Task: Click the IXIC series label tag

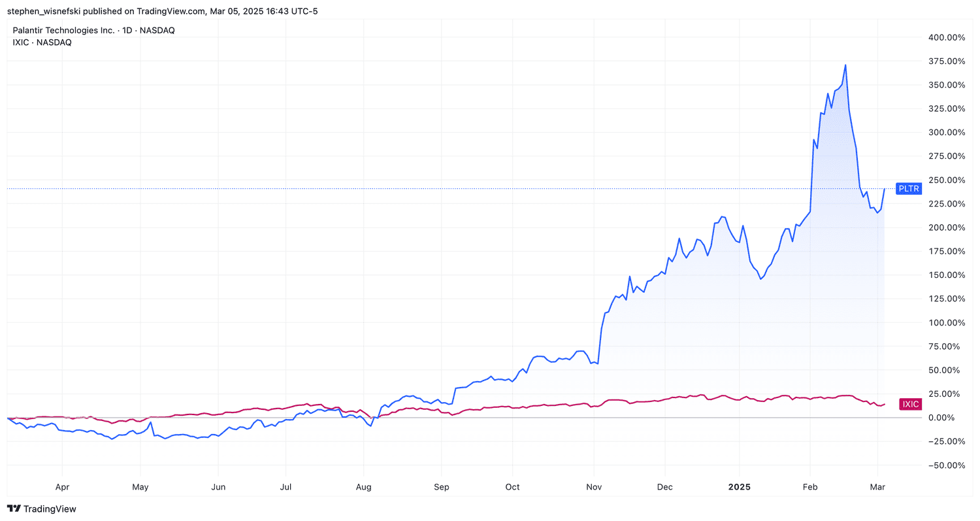Action: point(910,404)
